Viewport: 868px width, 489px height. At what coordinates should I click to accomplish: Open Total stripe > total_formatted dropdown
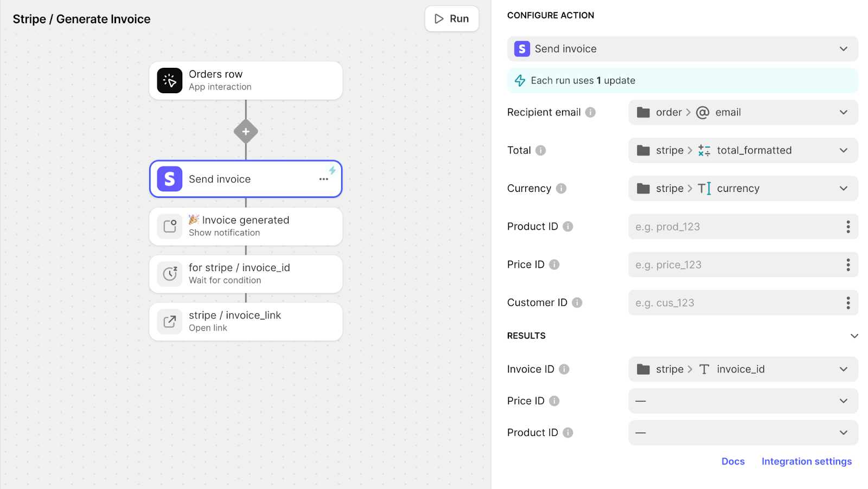743,150
